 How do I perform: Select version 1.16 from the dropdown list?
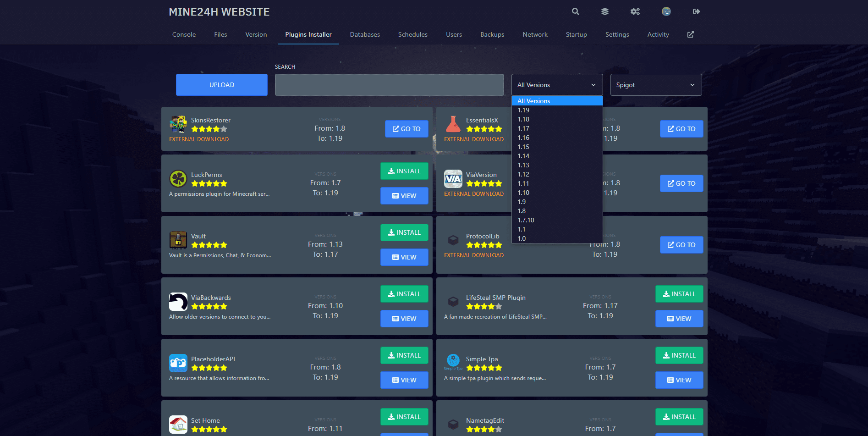click(x=523, y=138)
